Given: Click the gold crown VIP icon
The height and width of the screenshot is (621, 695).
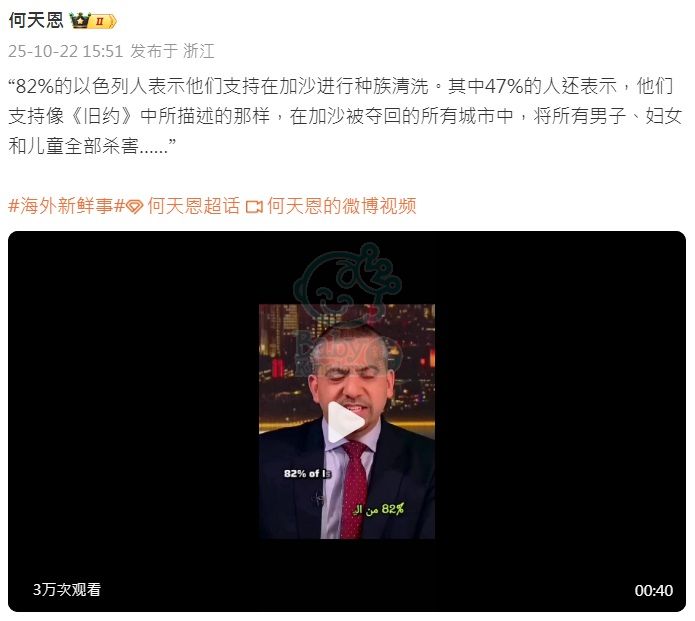Looking at the screenshot, I should (80, 20).
